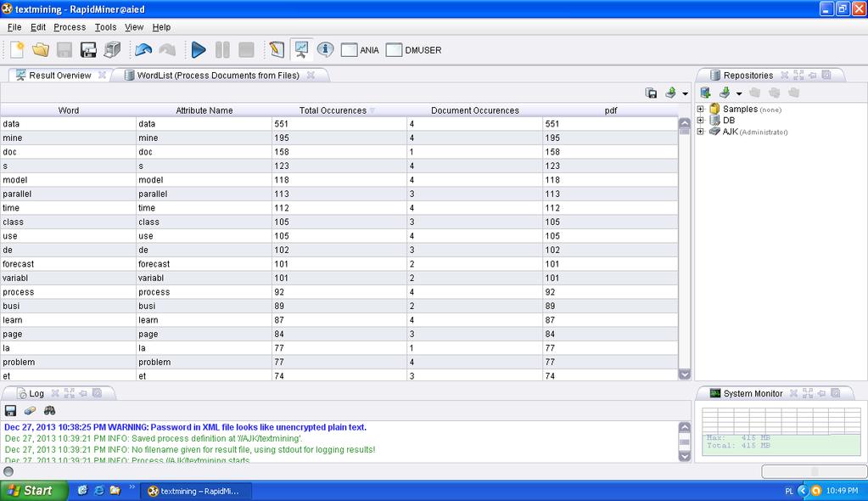The image size is (868, 501).
Task: Switch to the Results perspective icon
Action: click(x=301, y=50)
